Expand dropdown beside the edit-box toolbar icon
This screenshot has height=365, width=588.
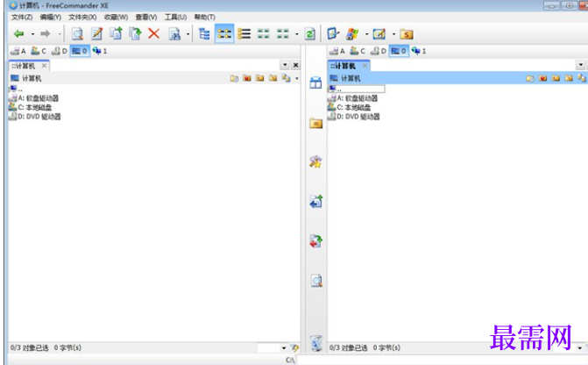click(393, 34)
